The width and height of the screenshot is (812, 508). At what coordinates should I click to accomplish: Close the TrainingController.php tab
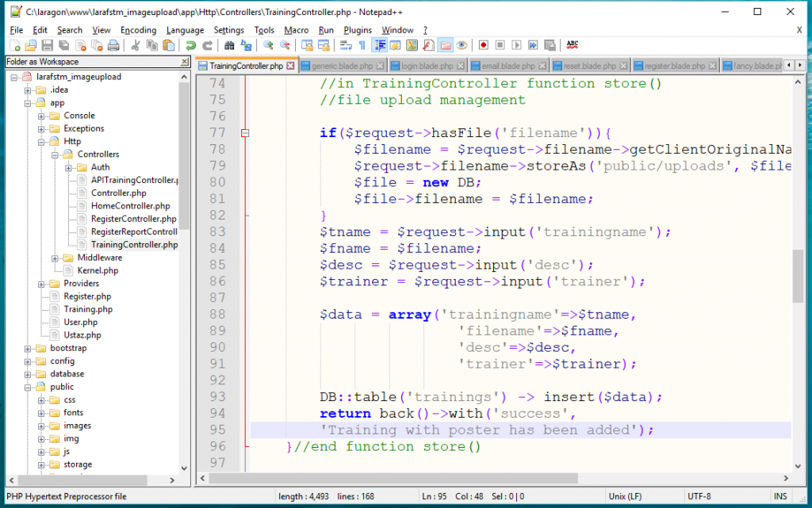290,66
